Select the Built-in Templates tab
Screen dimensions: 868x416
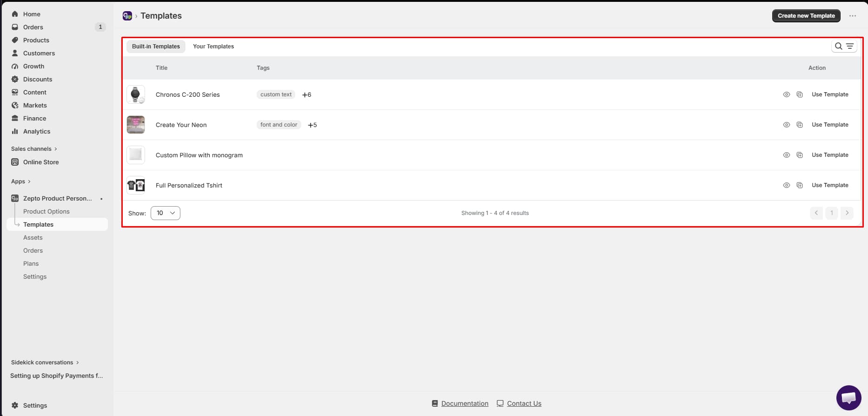[x=156, y=47]
